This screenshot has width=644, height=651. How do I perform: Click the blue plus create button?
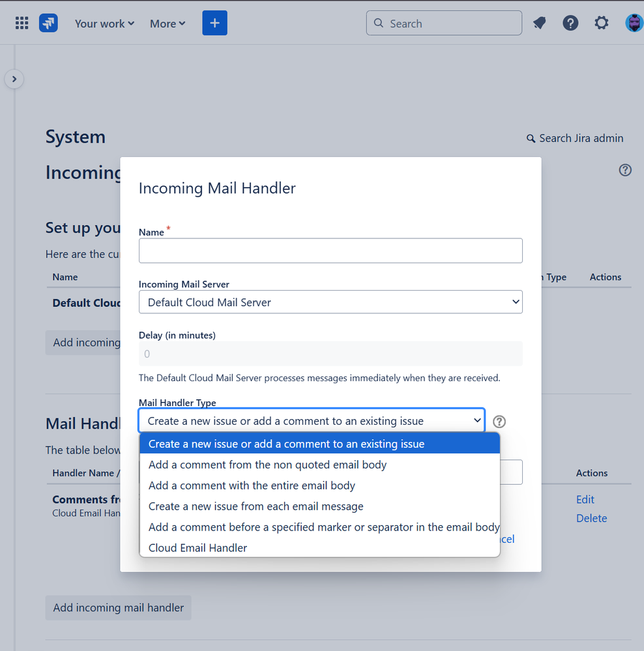click(214, 23)
